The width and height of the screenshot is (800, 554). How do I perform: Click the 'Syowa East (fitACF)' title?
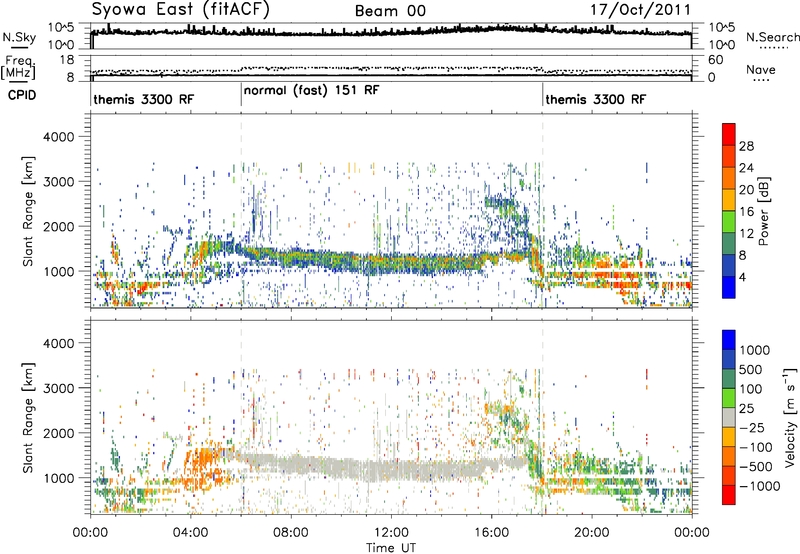pos(180,10)
